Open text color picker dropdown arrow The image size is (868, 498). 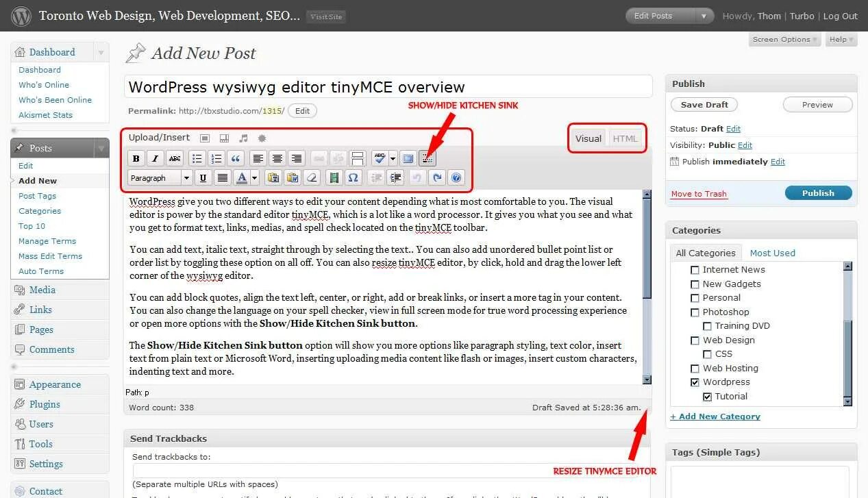coord(255,178)
